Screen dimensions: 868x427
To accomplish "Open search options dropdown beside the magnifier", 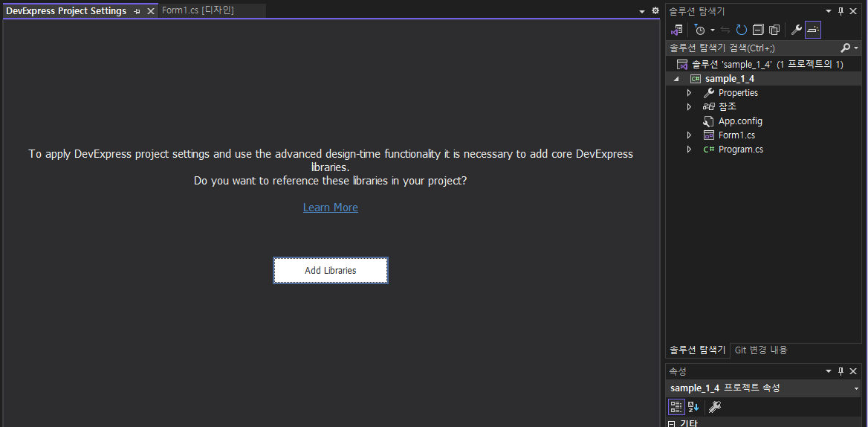I will [x=856, y=48].
